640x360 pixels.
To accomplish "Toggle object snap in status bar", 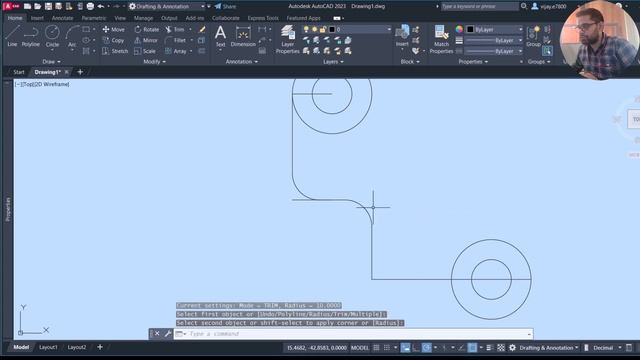I will [472, 348].
